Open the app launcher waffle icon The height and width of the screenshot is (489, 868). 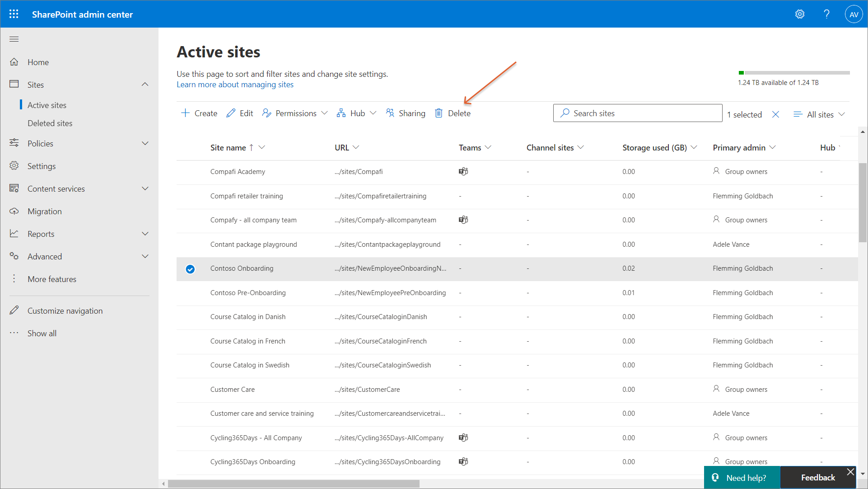14,14
